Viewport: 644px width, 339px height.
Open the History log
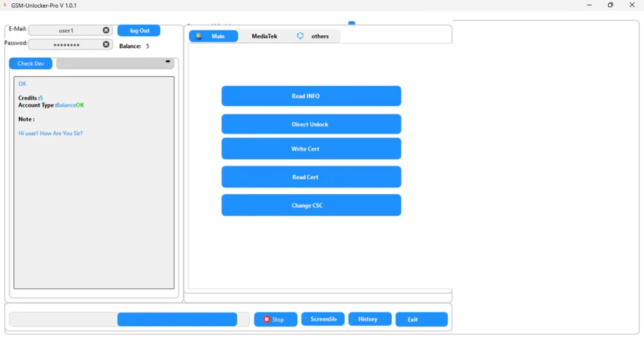pos(369,320)
